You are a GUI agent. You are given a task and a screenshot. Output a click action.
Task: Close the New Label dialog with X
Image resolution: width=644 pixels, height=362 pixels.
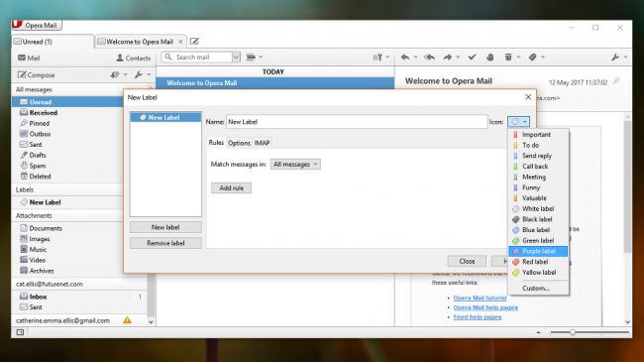click(x=528, y=97)
